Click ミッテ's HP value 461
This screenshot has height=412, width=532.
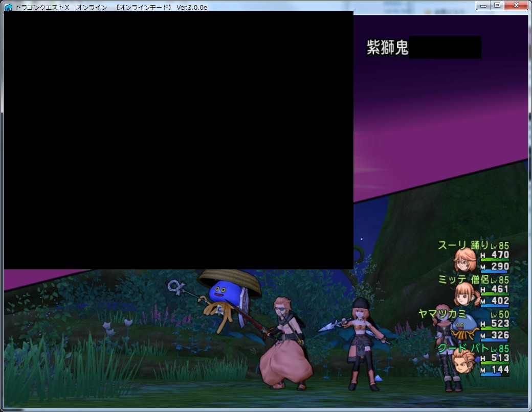[x=500, y=289]
